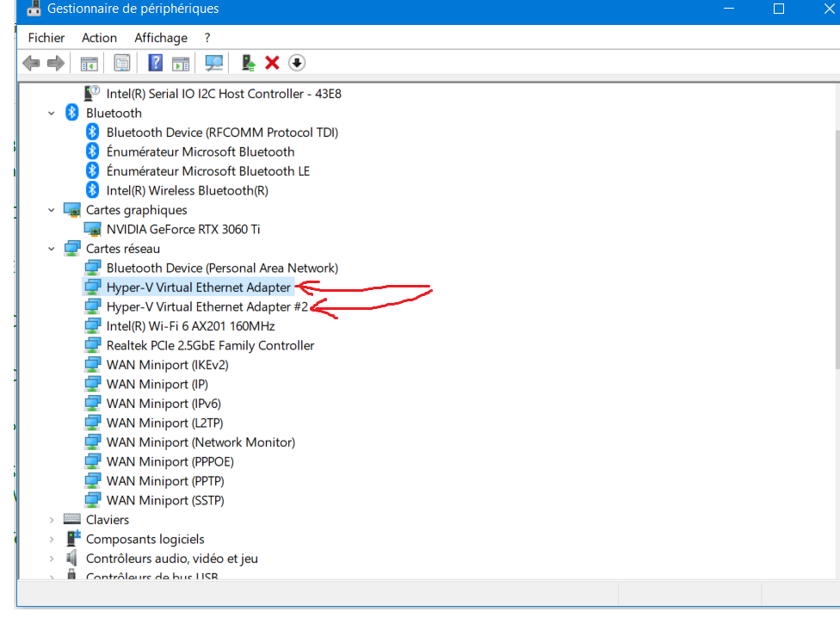Minimize the Gestionnaire de périphériques window

click(x=729, y=9)
